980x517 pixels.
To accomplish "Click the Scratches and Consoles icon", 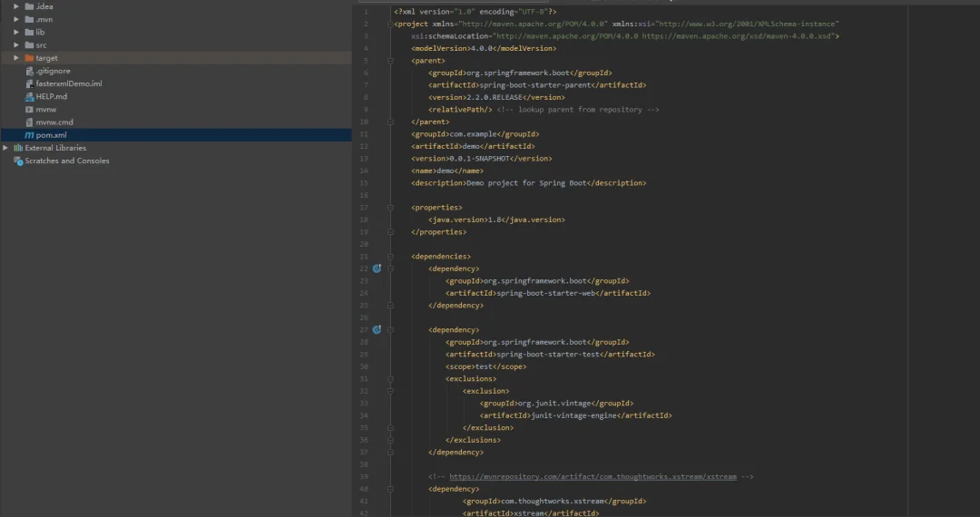I will click(x=18, y=161).
